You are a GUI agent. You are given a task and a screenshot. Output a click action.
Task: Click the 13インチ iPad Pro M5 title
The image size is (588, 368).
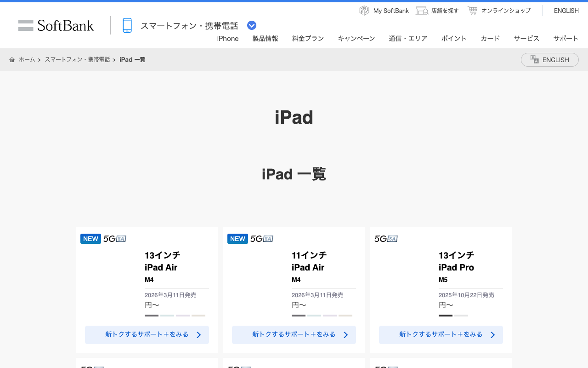457,267
